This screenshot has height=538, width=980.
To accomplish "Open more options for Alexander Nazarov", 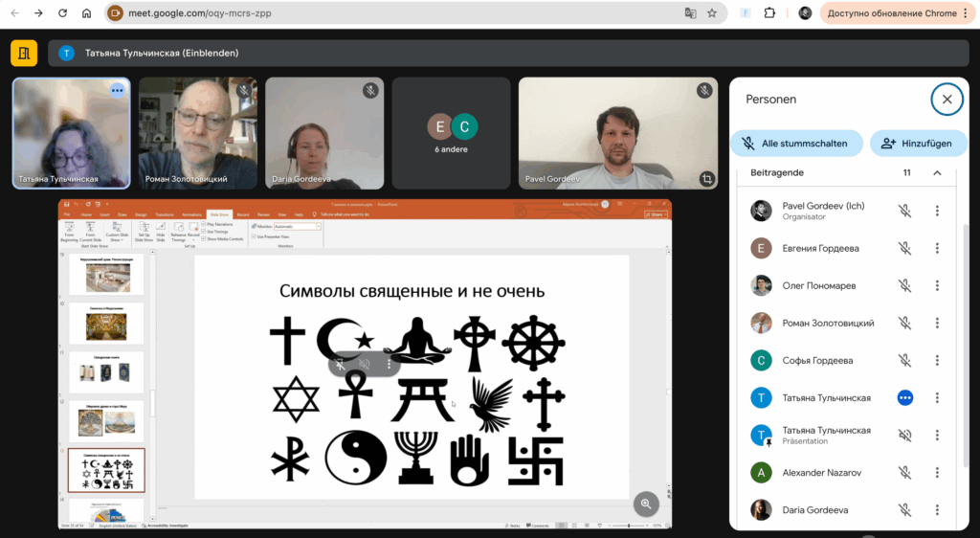I will tap(937, 473).
